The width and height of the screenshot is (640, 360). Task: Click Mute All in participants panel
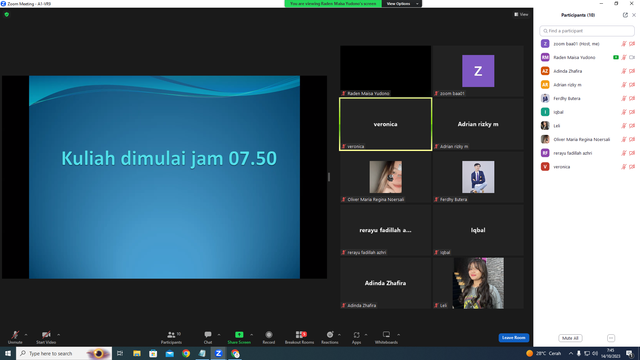tap(570, 338)
